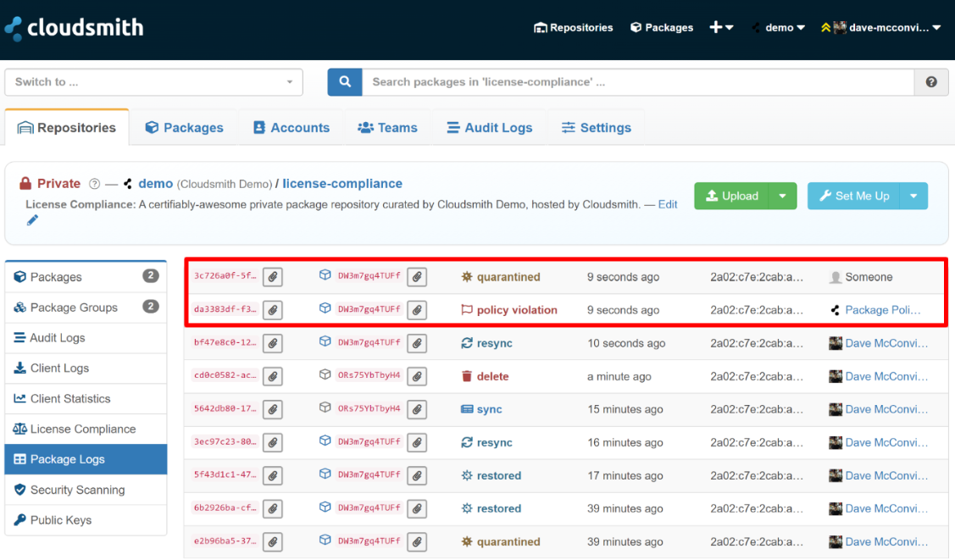Screen dimensions: 955x560
Task: Click the package cube icon in the delete row
Action: [x=325, y=374]
